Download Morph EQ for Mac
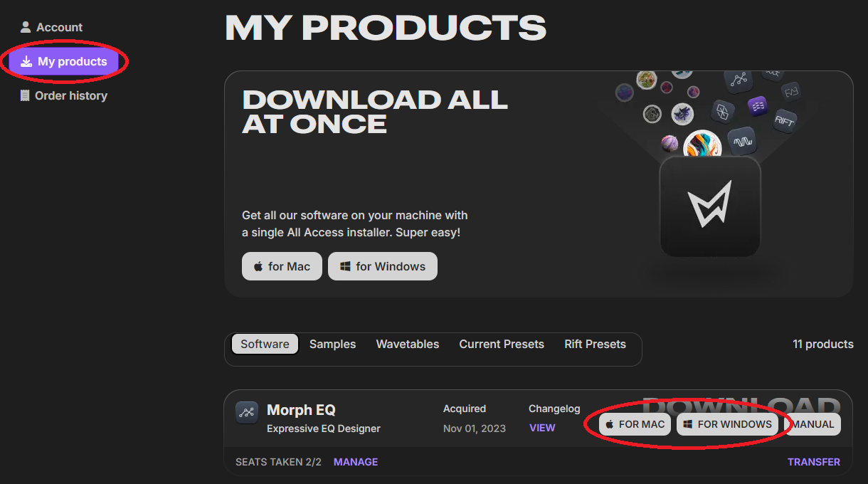Viewport: 868px width, 484px height. point(635,424)
